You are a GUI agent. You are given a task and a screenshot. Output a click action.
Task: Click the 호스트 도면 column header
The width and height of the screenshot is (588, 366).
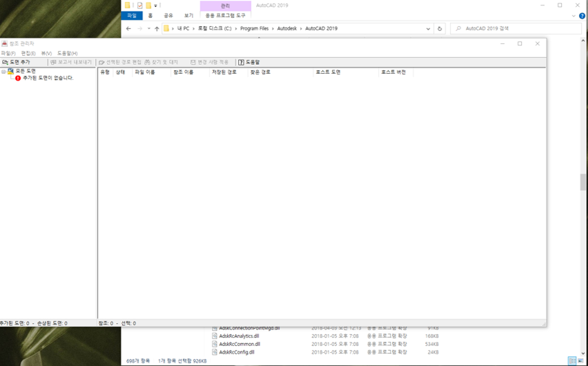(x=346, y=72)
